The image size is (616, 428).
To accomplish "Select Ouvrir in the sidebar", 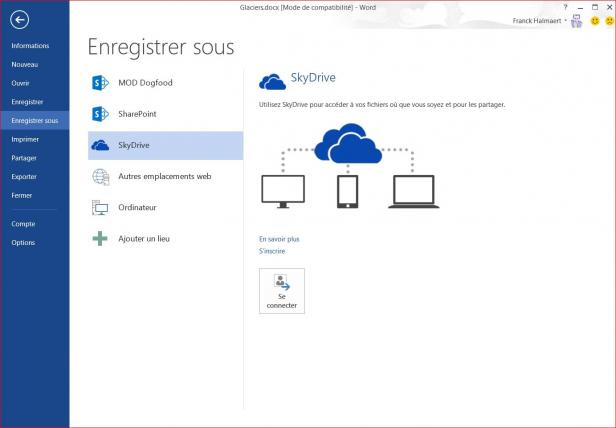I will (20, 83).
